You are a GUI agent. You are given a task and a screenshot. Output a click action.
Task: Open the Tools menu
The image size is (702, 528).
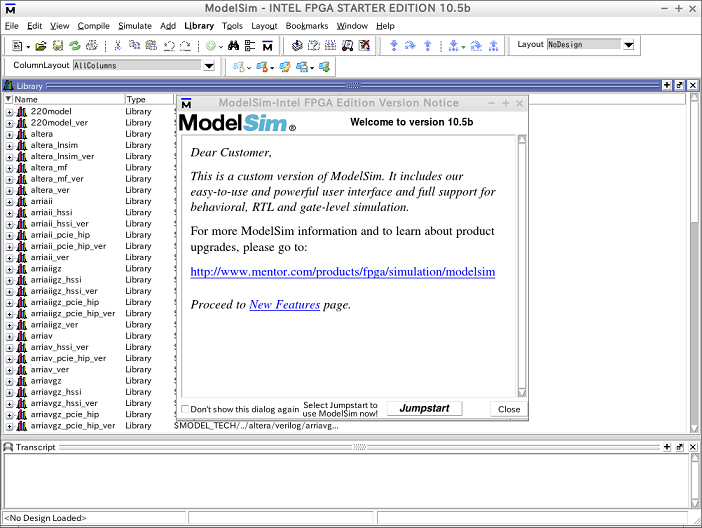click(232, 26)
